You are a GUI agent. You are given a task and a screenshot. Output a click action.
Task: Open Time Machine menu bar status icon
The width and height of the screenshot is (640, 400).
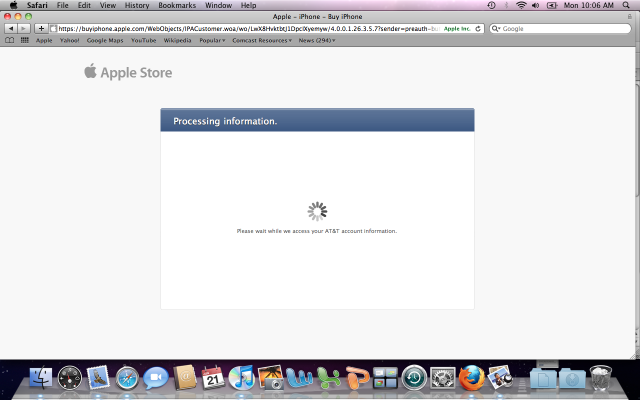tap(491, 5)
